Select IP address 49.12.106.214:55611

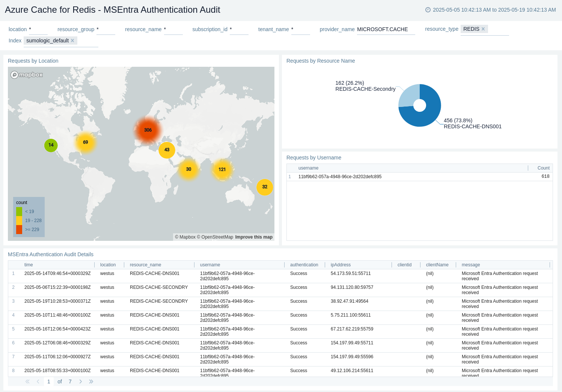point(352,371)
